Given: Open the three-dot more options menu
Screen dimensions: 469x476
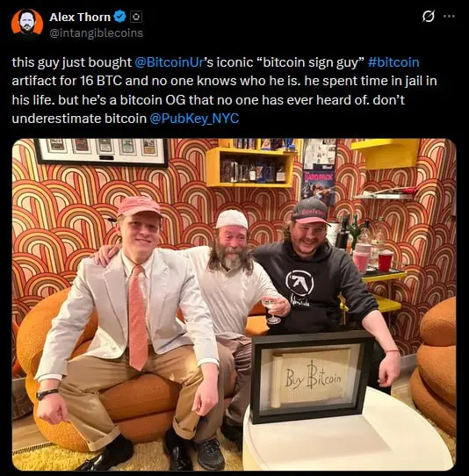Looking at the screenshot, I should click(x=449, y=16).
